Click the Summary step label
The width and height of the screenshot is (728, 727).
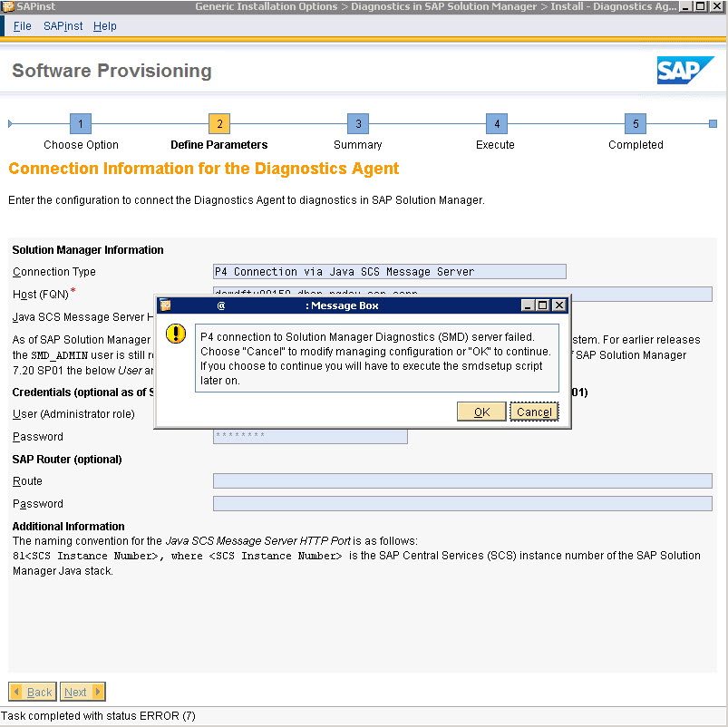coord(358,145)
